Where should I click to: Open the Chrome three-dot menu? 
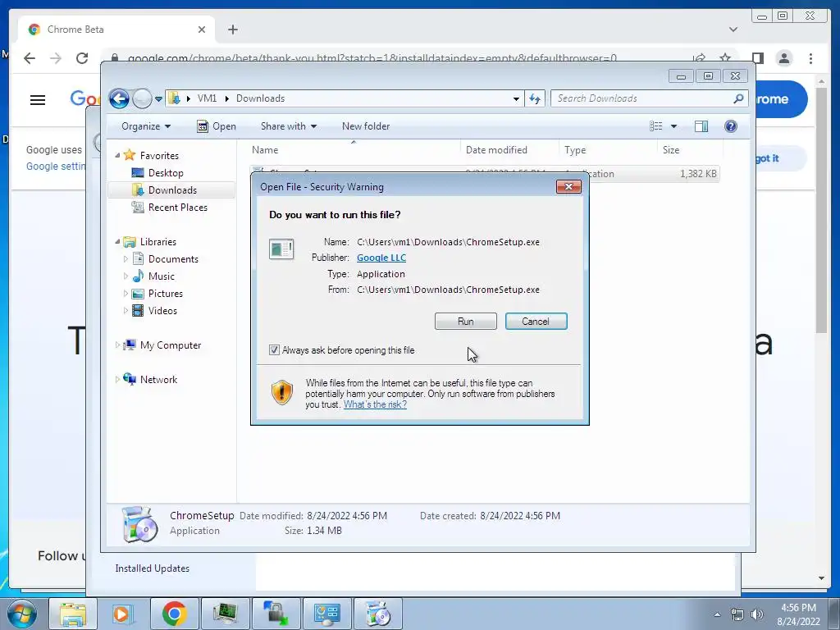[x=810, y=58]
